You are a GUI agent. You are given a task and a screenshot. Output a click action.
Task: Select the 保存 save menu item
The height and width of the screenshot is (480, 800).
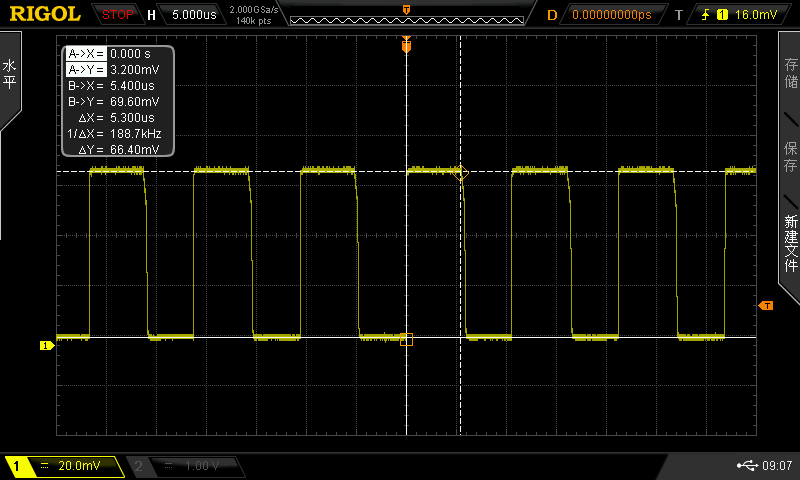790,157
